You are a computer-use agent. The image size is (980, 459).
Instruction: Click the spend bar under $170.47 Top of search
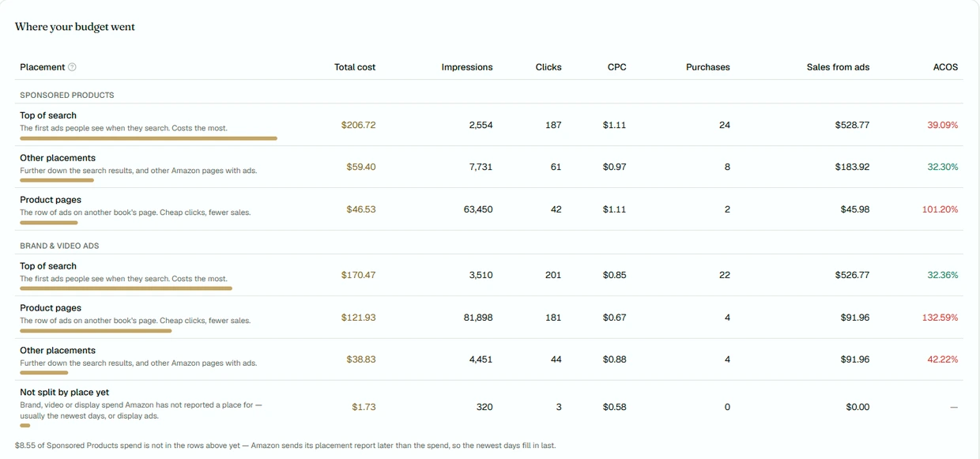click(126, 288)
